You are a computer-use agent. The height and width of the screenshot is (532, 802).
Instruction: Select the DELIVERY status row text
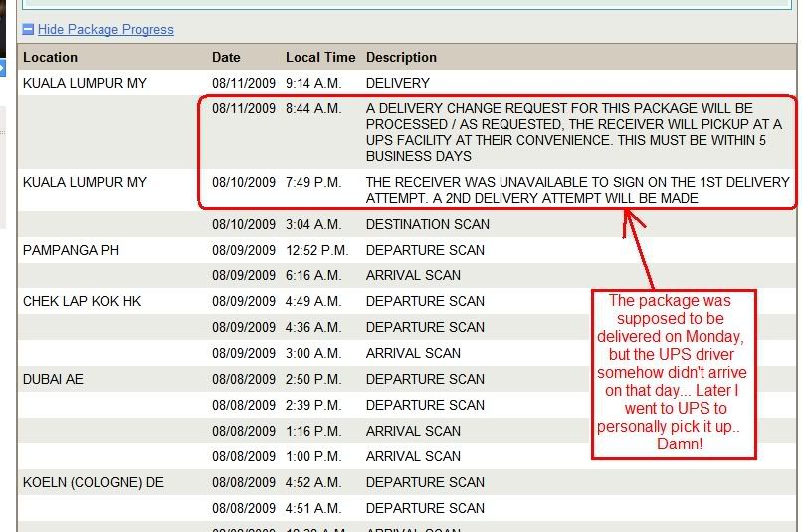pos(398,84)
